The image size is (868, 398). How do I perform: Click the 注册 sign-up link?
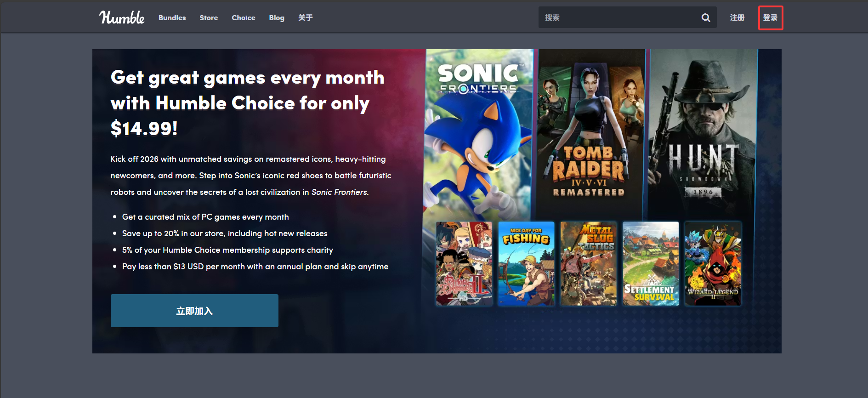click(737, 17)
